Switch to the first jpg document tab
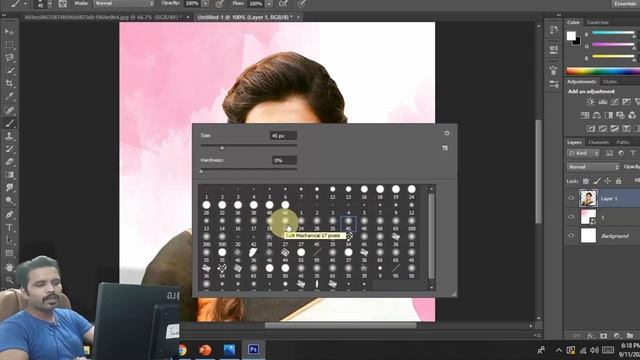This screenshot has height=360, width=640. [x=103, y=17]
